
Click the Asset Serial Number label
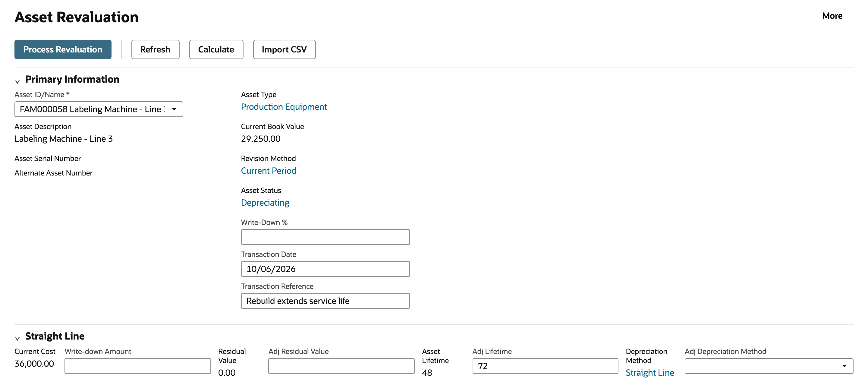click(x=48, y=158)
